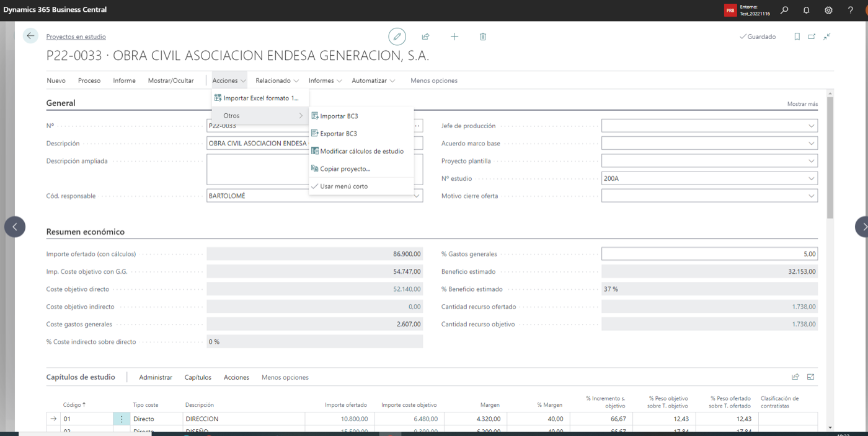Click the Importe ofertado column header
This screenshot has height=436, width=868.
point(346,405)
